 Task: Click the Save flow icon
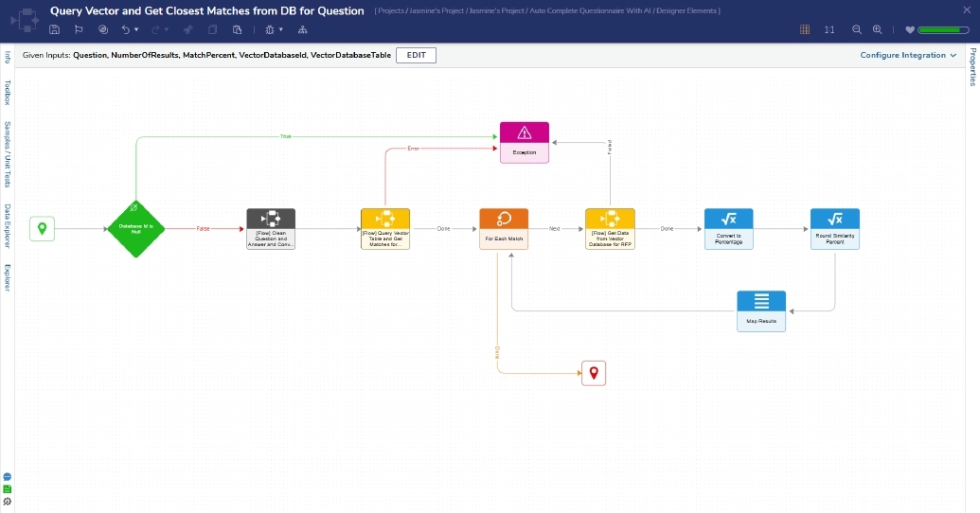point(55,29)
